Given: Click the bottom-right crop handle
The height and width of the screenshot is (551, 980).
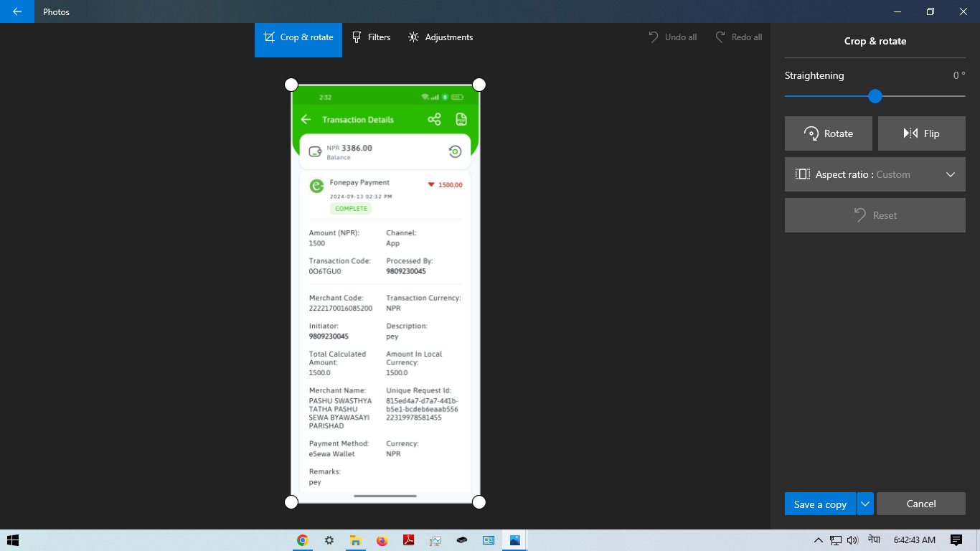Looking at the screenshot, I should pyautogui.click(x=479, y=502).
